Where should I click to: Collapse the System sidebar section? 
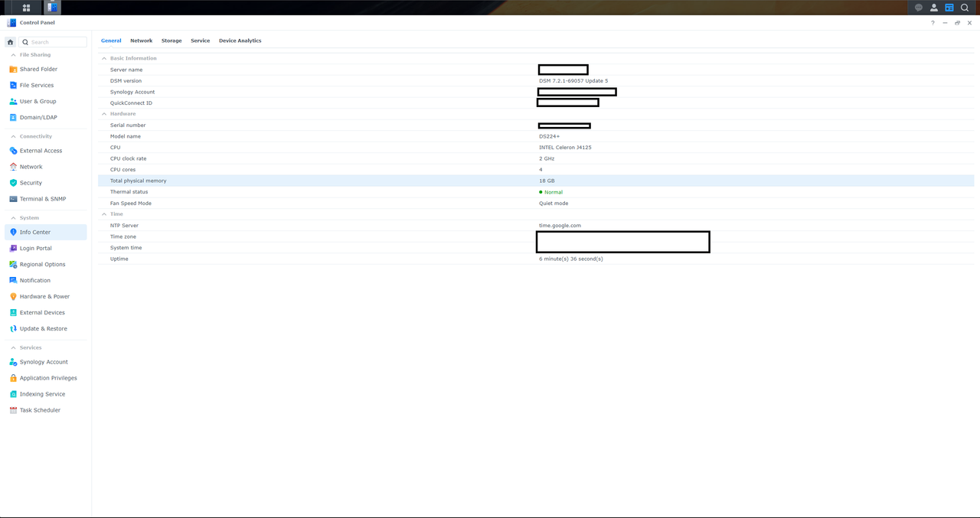click(x=13, y=218)
